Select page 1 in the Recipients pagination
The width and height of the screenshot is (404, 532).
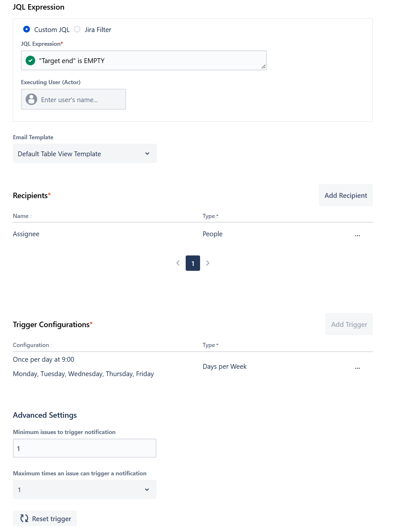pos(193,263)
